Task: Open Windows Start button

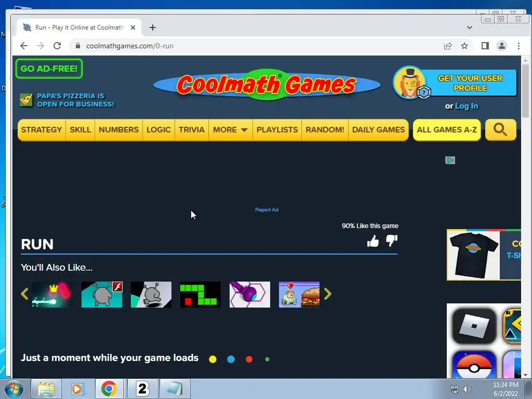Action: coord(14,389)
